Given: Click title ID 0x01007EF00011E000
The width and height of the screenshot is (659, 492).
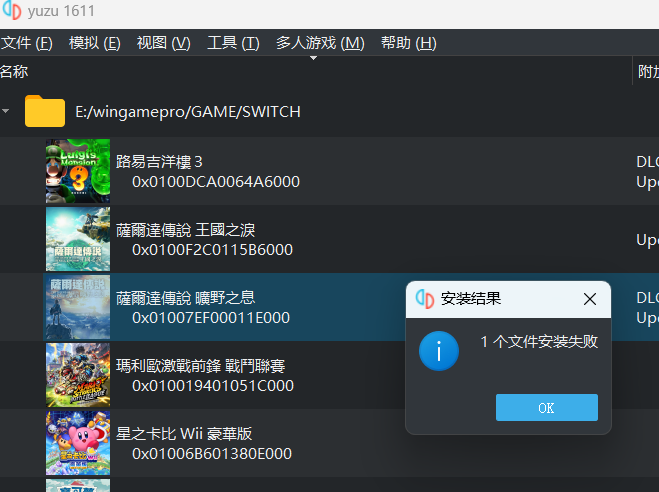Looking at the screenshot, I should click(x=211, y=318).
